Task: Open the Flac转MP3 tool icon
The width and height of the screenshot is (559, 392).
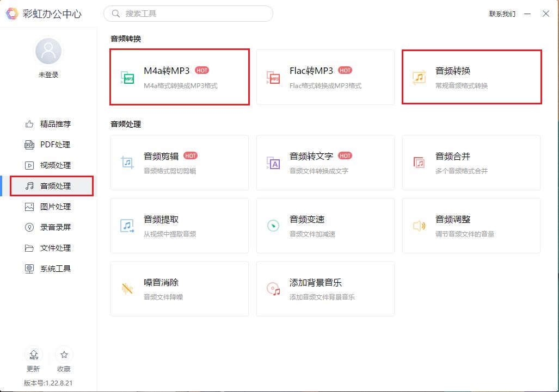Action: (x=273, y=78)
